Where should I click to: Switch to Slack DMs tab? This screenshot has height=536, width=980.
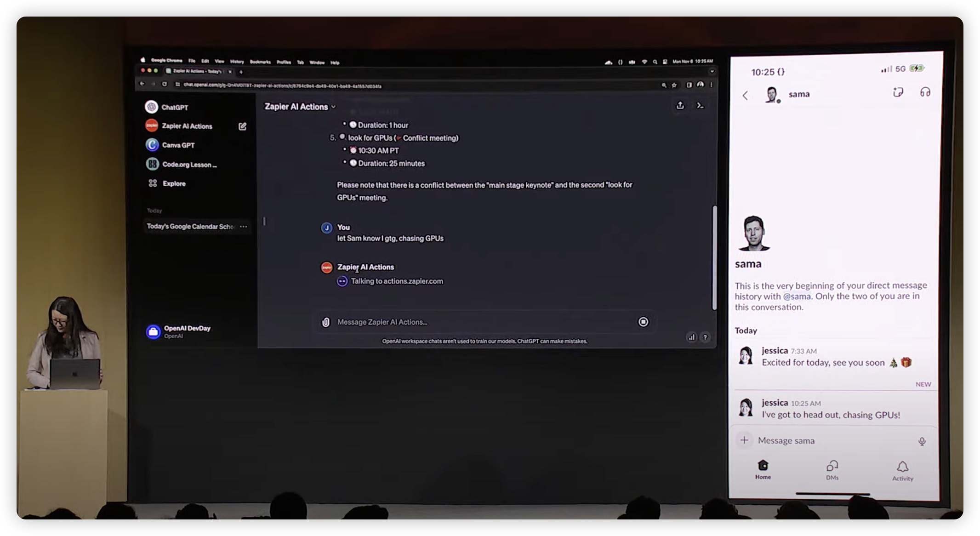point(832,471)
